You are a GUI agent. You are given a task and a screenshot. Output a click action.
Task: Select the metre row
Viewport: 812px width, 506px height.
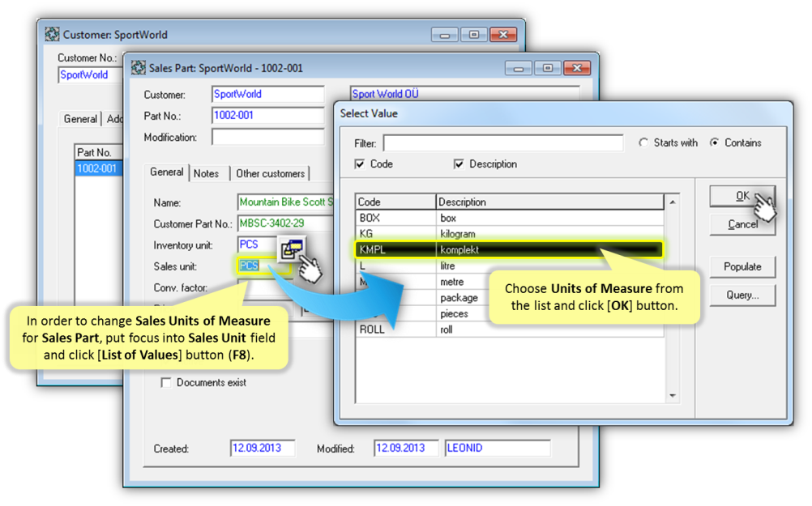(x=509, y=282)
